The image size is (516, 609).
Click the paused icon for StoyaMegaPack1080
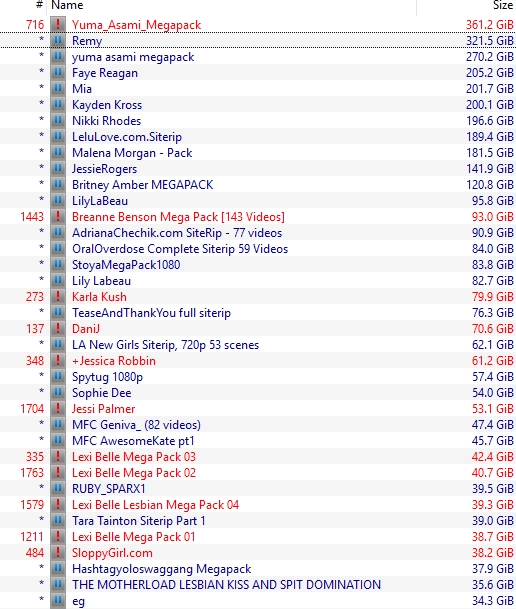point(58,264)
